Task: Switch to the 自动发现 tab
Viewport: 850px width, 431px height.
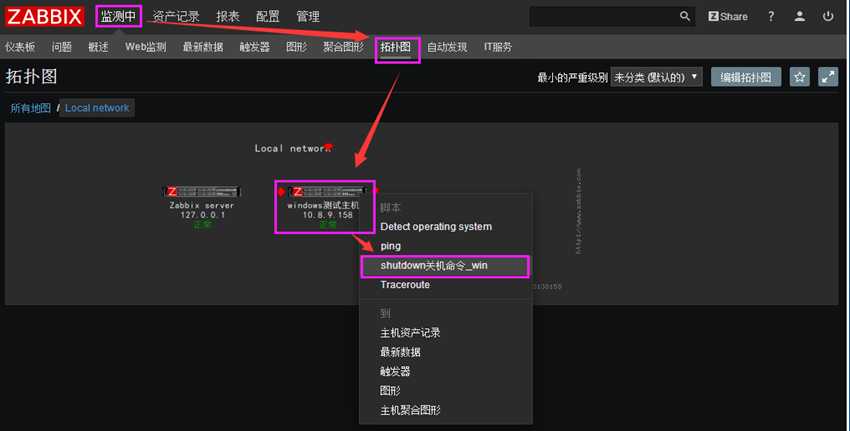Action: 447,47
